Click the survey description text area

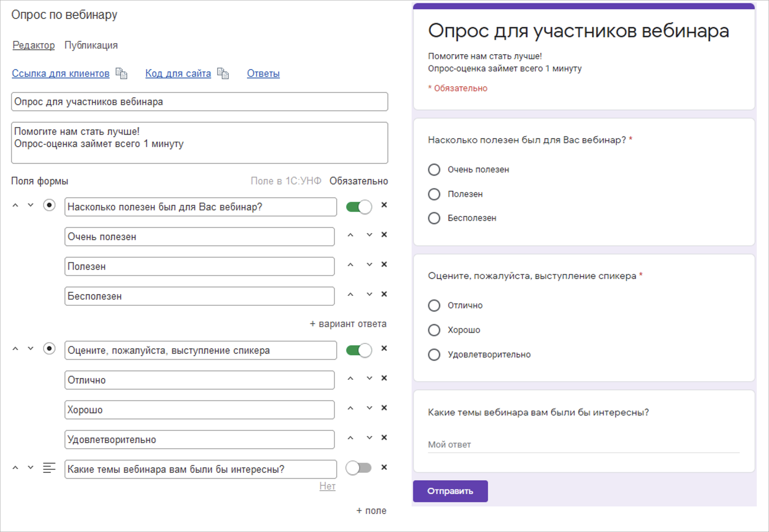(x=200, y=143)
